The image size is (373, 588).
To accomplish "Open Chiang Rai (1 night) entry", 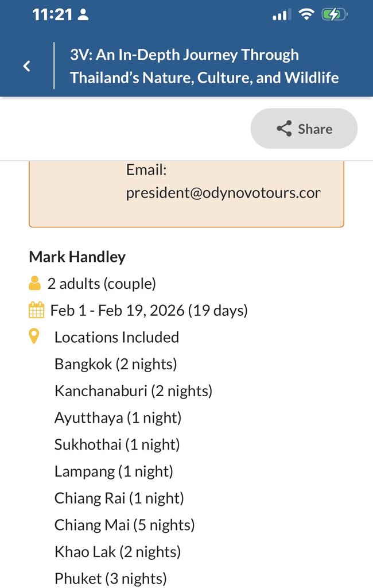I will tap(119, 498).
